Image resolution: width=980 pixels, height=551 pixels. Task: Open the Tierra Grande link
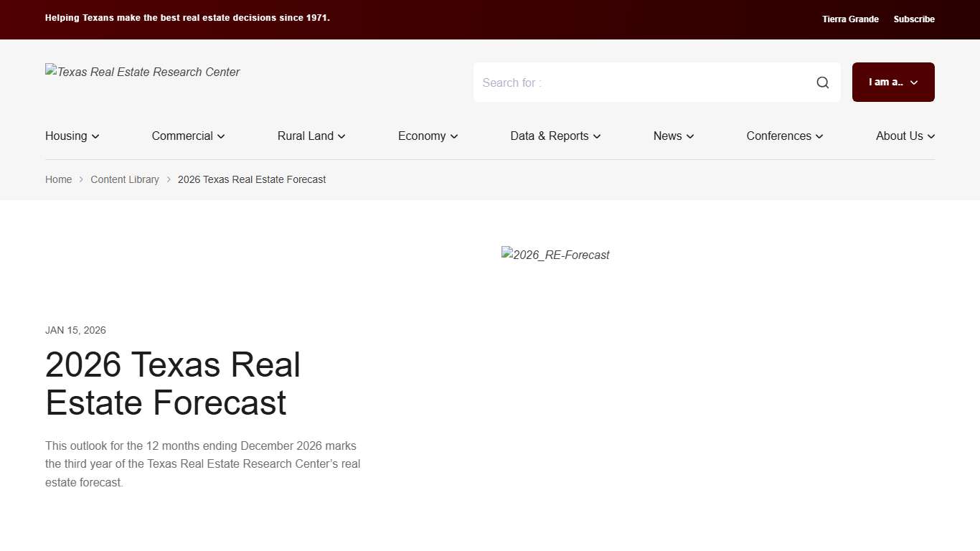click(850, 19)
